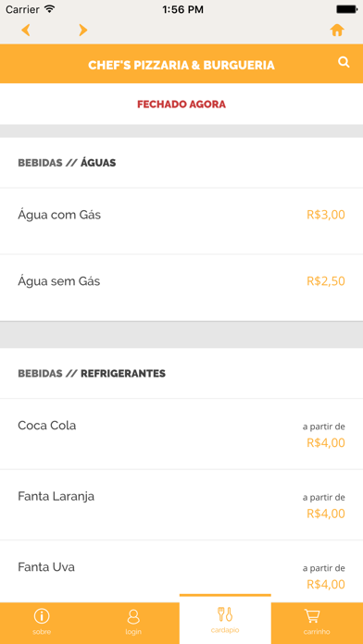Image resolution: width=363 pixels, height=644 pixels.
Task: Select the cardapio menu tab
Action: pos(225,620)
